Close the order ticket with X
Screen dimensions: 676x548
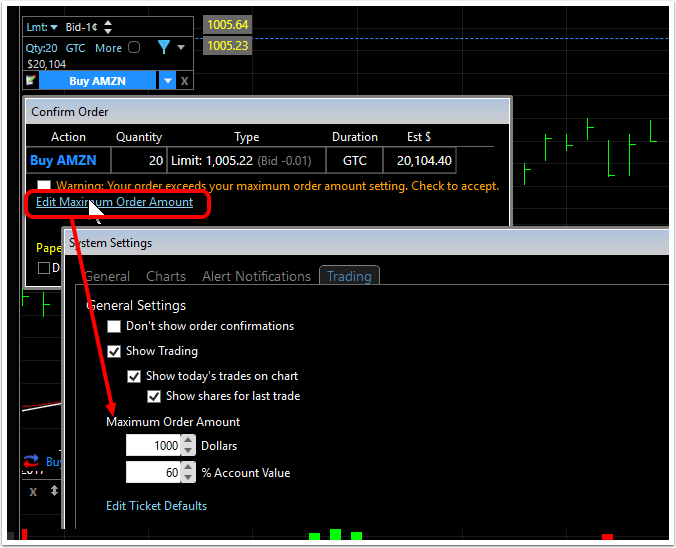[185, 81]
